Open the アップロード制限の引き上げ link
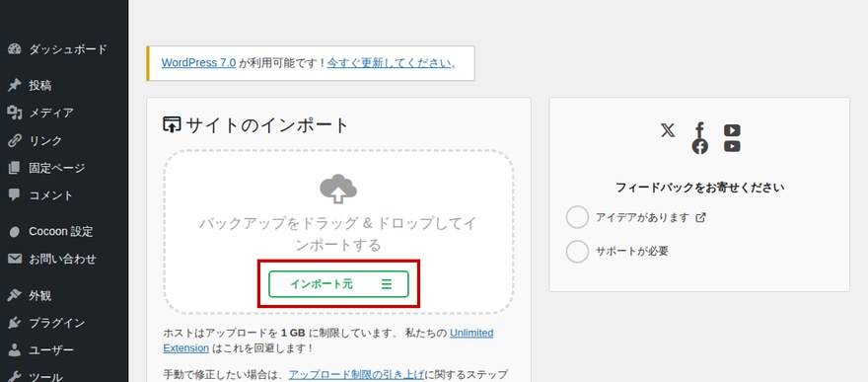The height and width of the screenshot is (382, 868). click(x=356, y=374)
